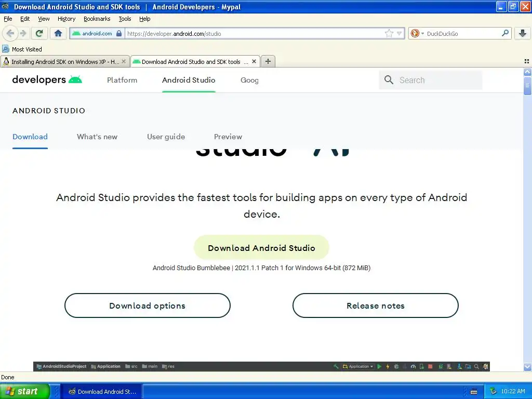Open the Downloads arrow icon

tap(523, 33)
